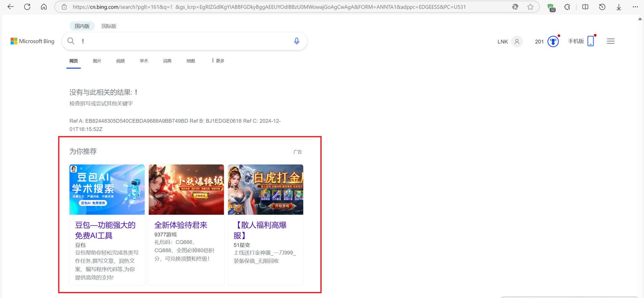Viewport: 644px width, 298px height.
Task: Open 豆包—功能强大的免费AI工具 link
Action: (x=105, y=230)
